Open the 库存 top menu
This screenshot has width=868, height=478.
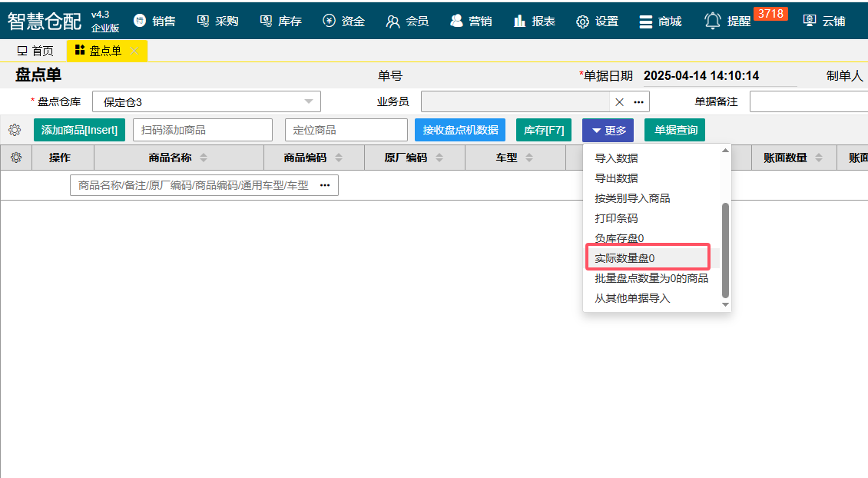[281, 21]
